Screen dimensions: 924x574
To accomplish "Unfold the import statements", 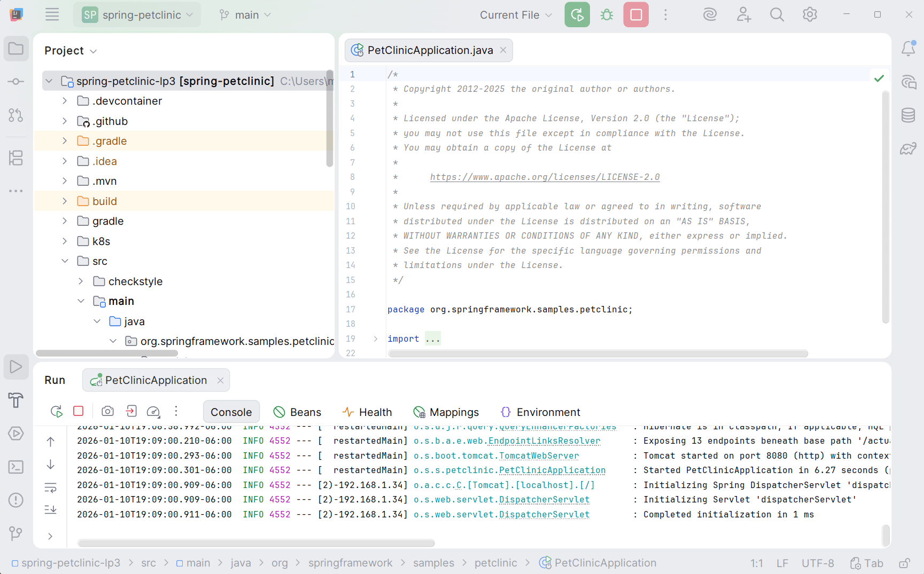I will pyautogui.click(x=376, y=339).
